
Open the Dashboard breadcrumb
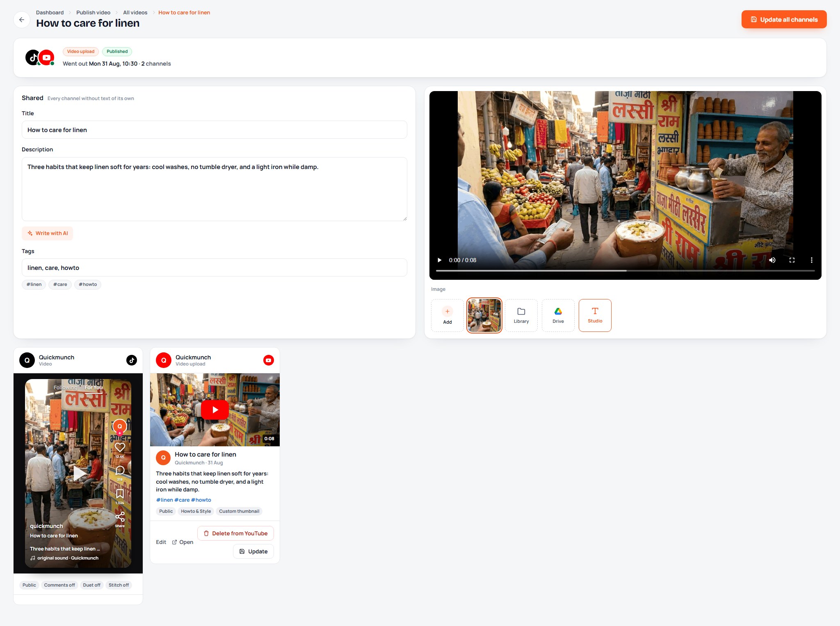pos(50,13)
